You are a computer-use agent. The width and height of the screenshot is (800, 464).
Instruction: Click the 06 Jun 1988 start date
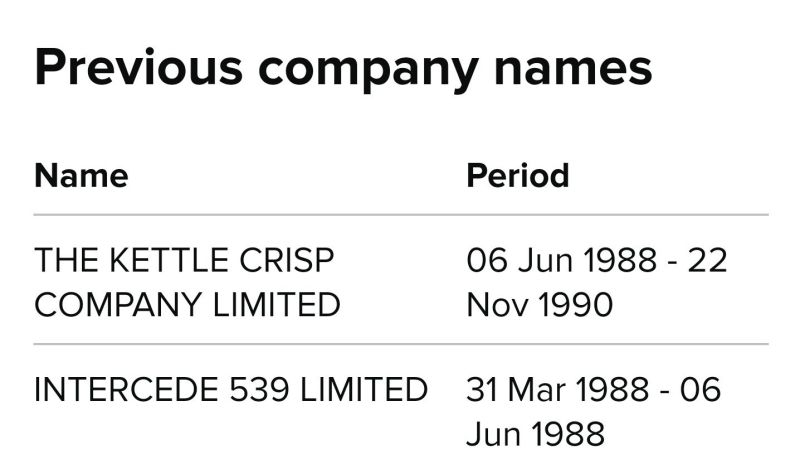click(561, 260)
